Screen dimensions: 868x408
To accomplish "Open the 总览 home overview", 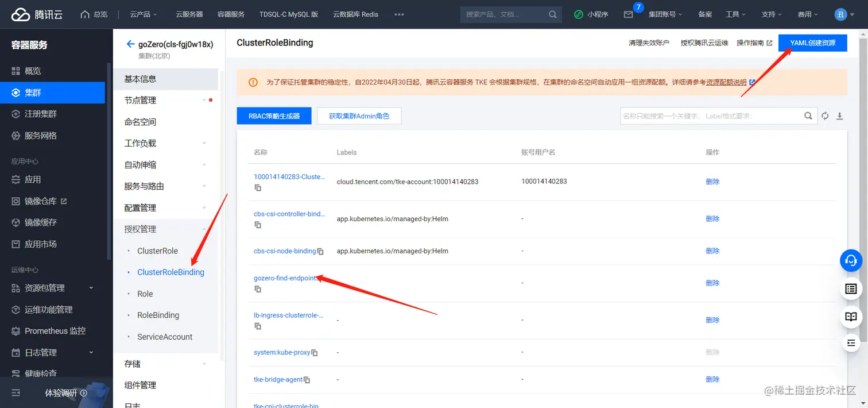I will click(94, 14).
